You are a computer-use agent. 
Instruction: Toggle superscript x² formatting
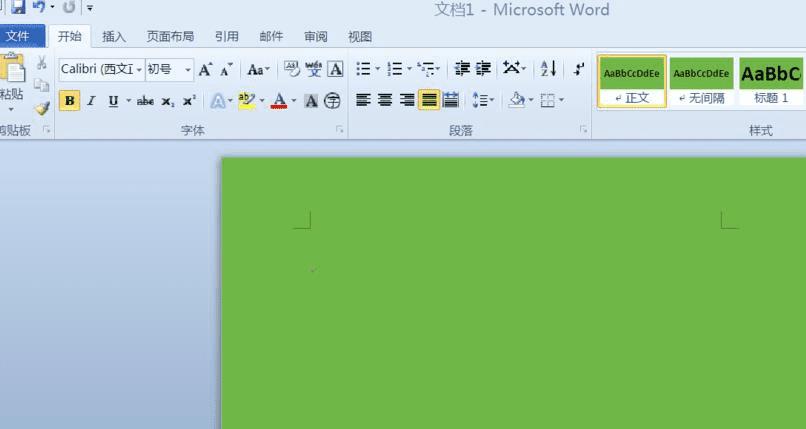tap(189, 101)
